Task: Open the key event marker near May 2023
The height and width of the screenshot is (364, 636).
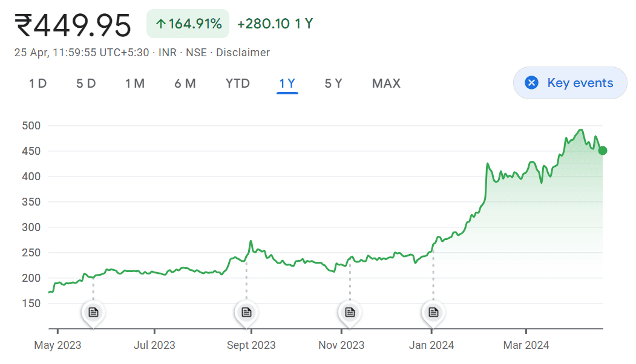Action: pyautogui.click(x=93, y=312)
